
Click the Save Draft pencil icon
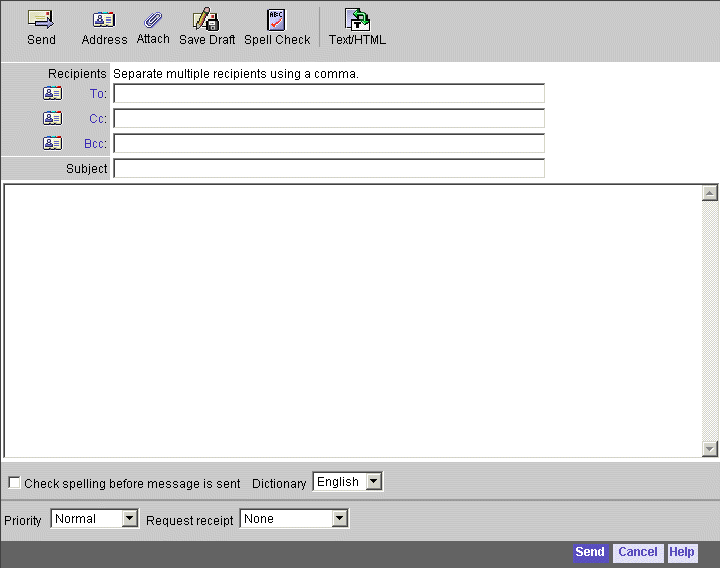pyautogui.click(x=206, y=19)
